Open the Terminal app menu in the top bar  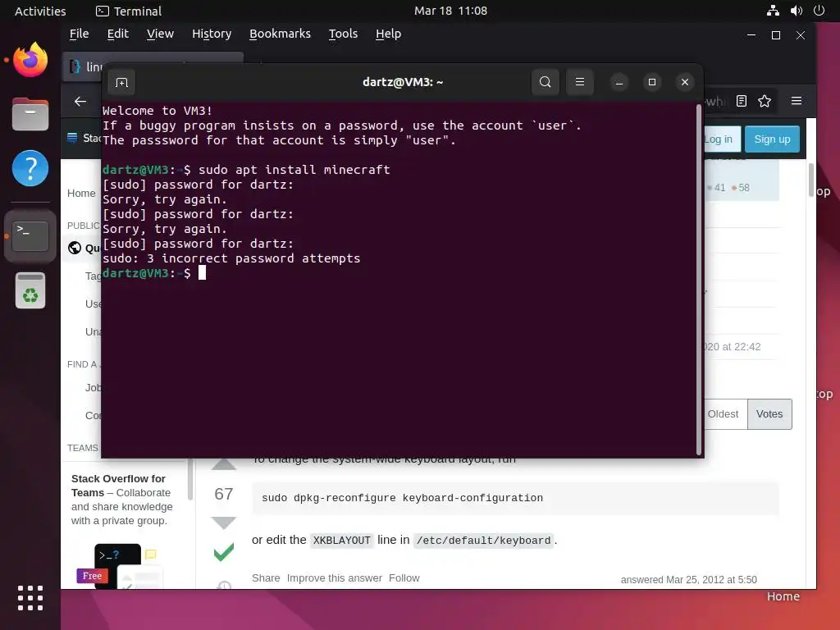(x=129, y=11)
